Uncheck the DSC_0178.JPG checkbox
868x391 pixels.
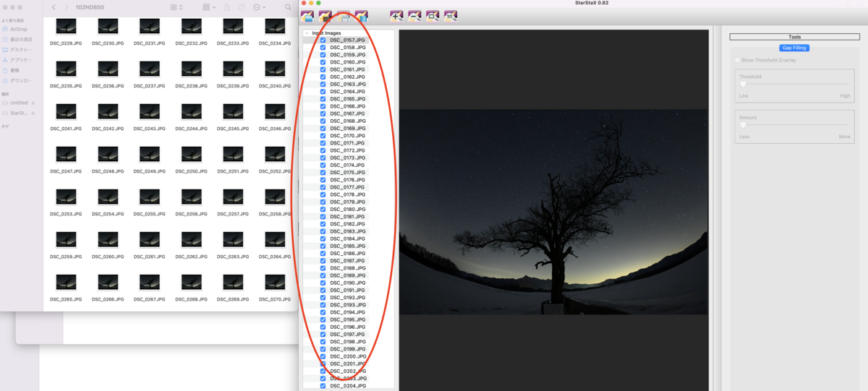[323, 194]
